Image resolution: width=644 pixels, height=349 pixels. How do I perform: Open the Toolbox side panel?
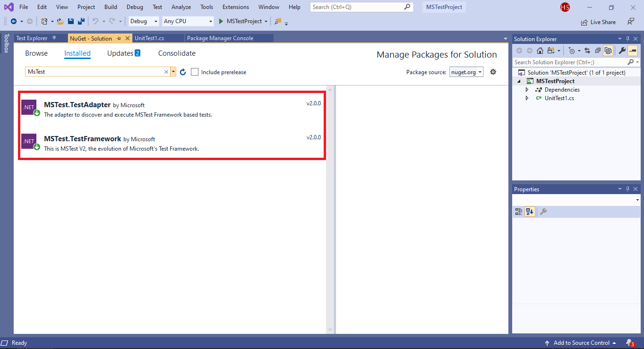[x=6, y=43]
